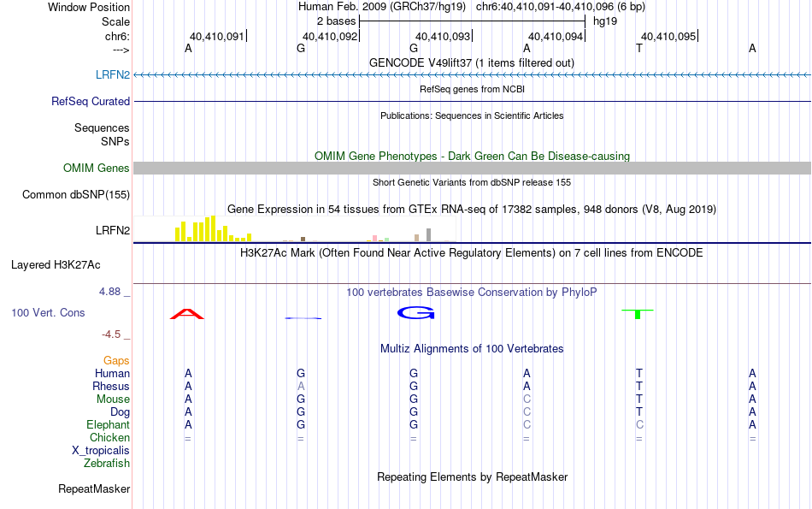Viewport: 812px width, 509px height.
Task: Click the faded A in the Rhesus row
Action: click(x=300, y=386)
